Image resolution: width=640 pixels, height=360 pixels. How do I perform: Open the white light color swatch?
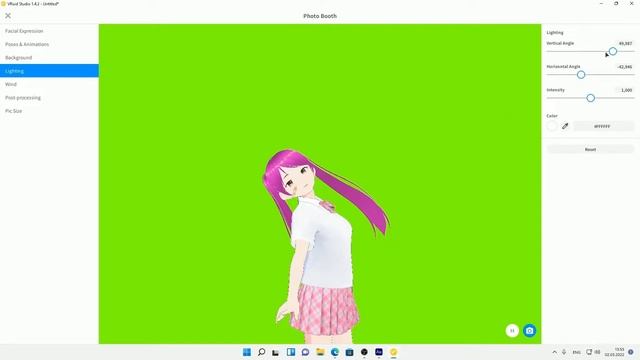tap(552, 126)
